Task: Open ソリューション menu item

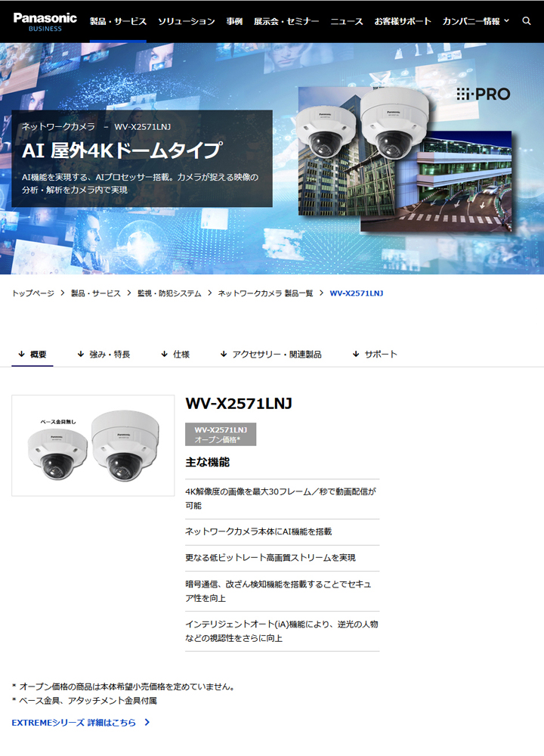Action: click(187, 21)
